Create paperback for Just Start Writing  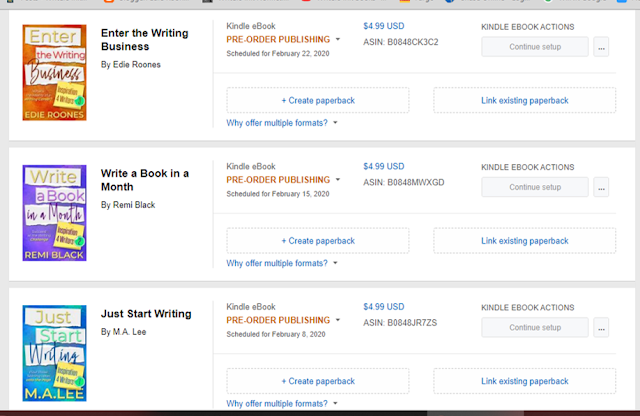pos(318,380)
